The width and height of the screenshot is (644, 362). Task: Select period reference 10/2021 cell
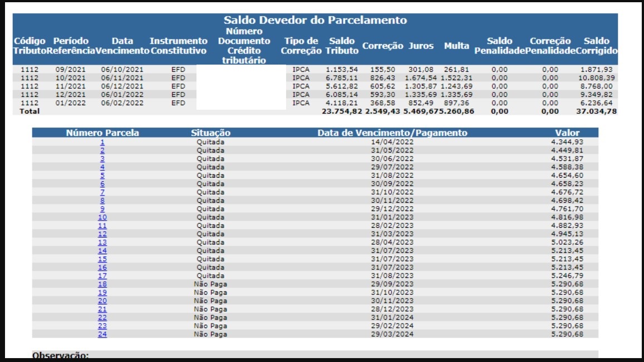pos(71,77)
